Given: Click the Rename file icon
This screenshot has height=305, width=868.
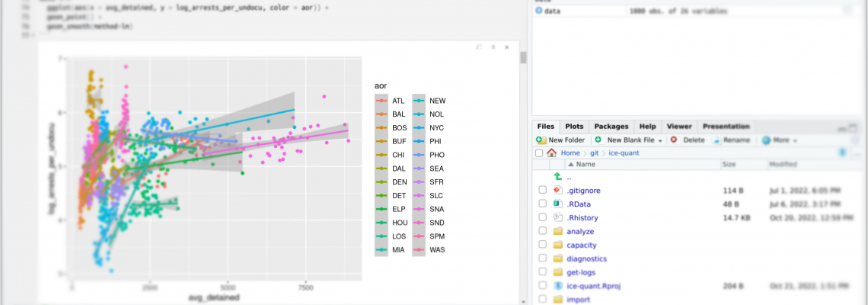Looking at the screenshot, I should coord(717,140).
